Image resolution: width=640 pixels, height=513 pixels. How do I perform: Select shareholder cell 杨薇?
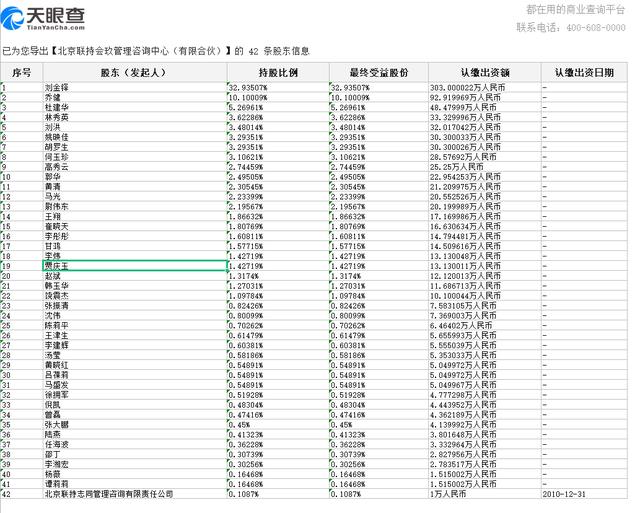(135, 474)
